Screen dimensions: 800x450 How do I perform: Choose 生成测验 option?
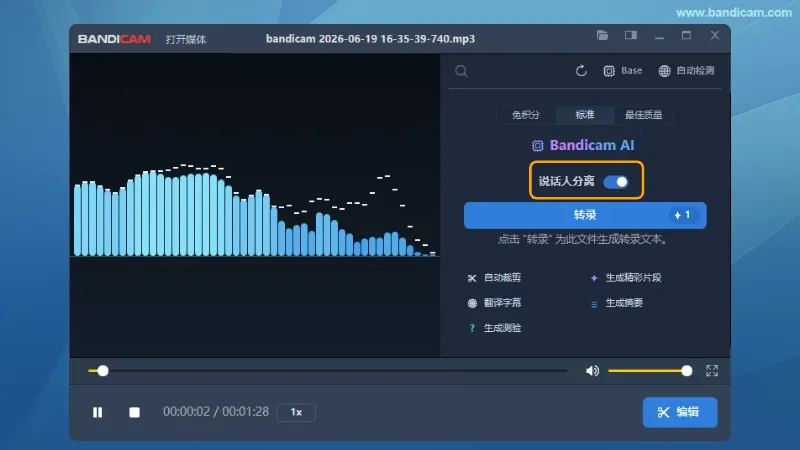pos(494,328)
